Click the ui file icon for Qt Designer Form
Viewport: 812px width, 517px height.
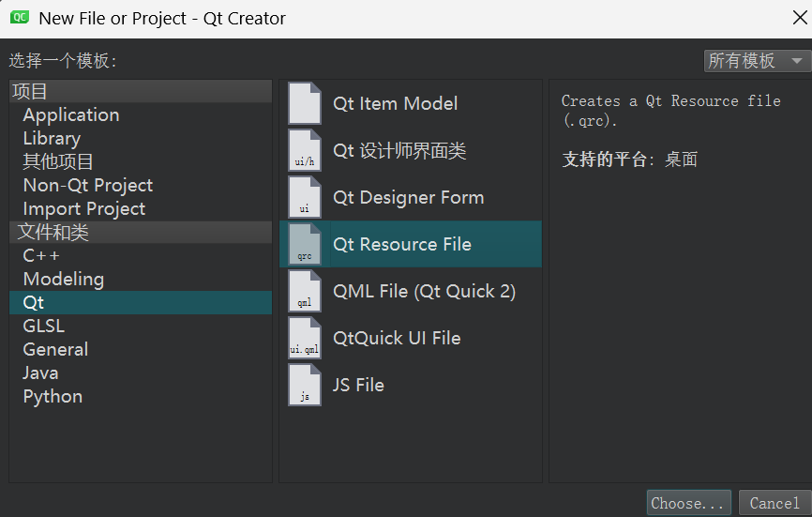coord(305,197)
